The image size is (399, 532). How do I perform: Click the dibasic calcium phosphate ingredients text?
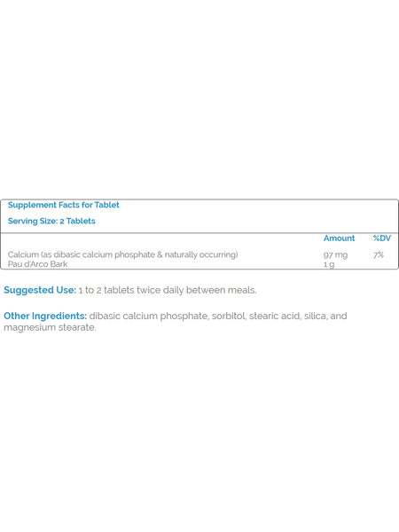click(148, 316)
